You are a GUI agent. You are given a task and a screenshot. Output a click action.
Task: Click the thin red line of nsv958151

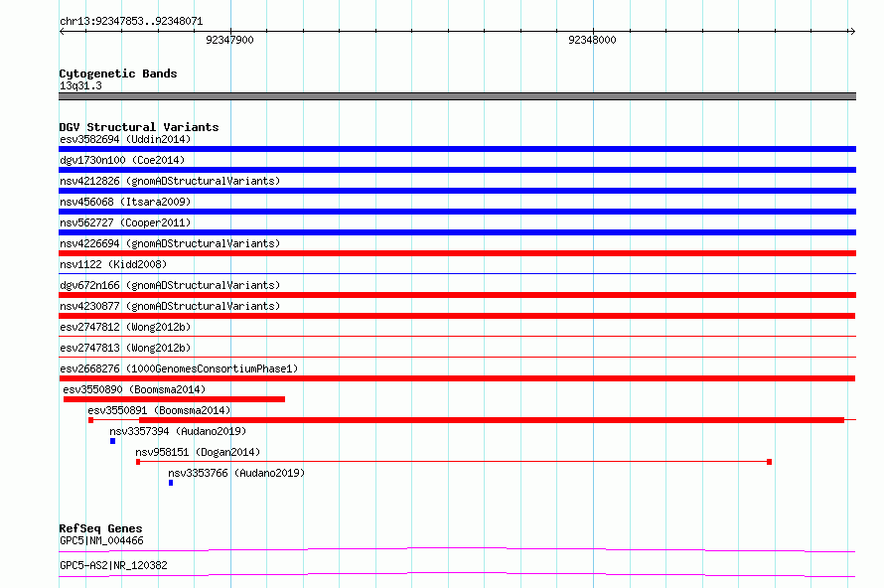454,462
